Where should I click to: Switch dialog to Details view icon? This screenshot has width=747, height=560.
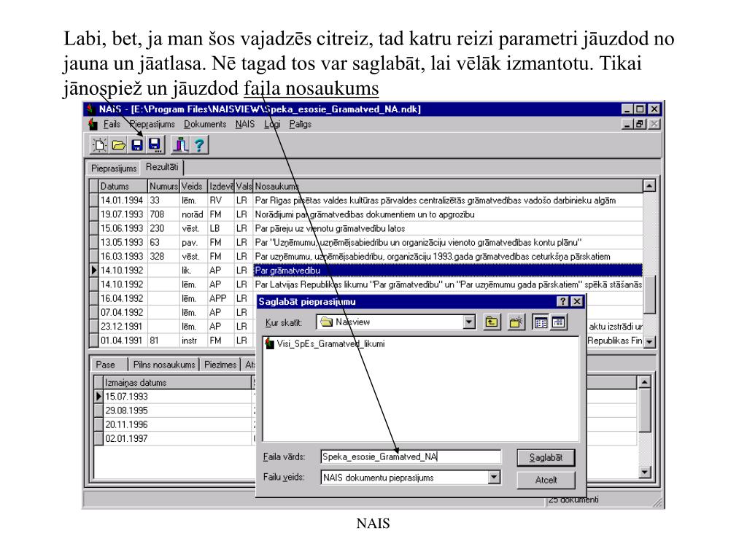(558, 322)
